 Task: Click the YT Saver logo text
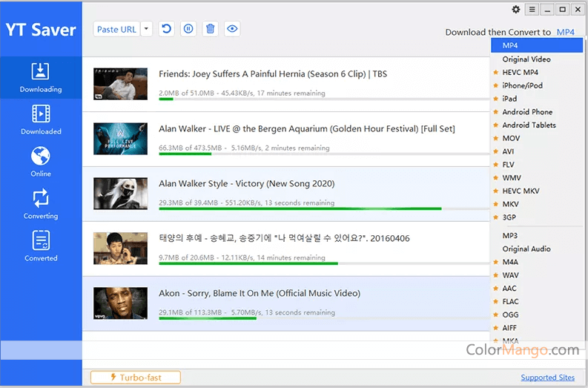coord(41,30)
